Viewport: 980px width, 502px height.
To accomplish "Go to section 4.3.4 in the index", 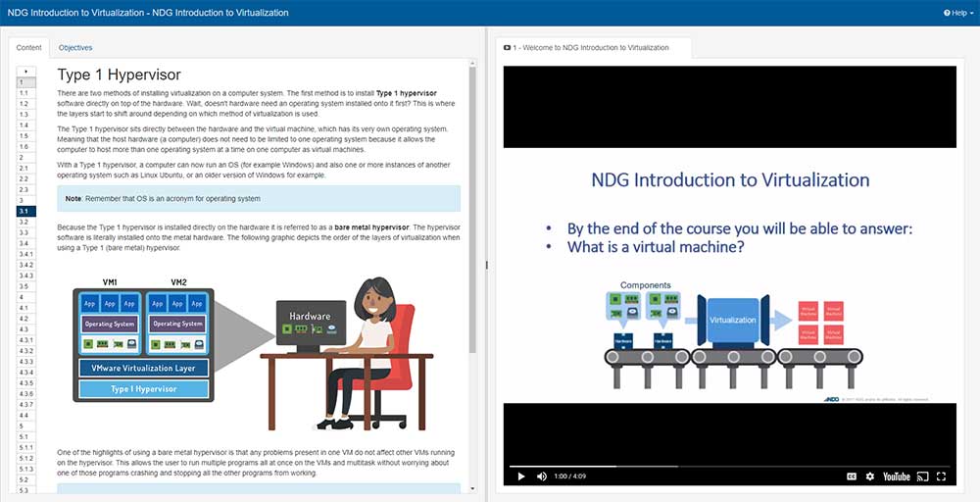I will [x=25, y=373].
